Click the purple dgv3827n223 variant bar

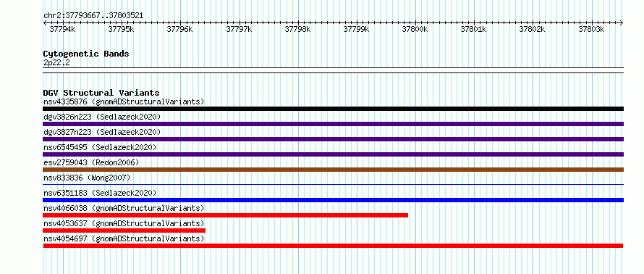tap(334, 139)
